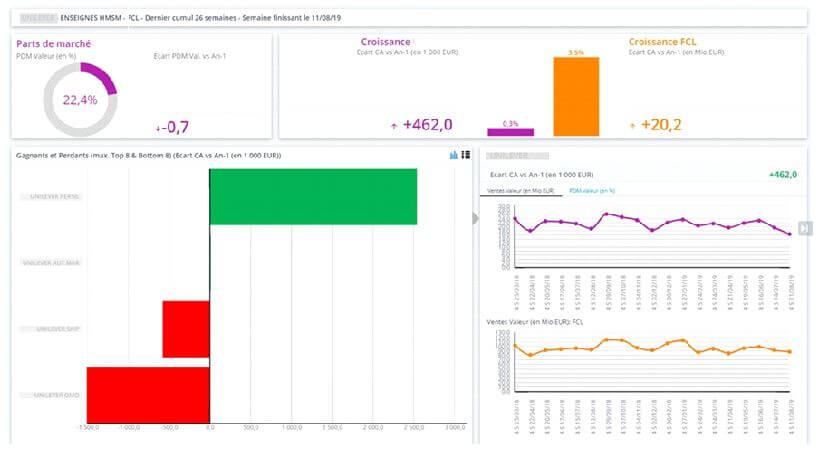Click the Croissance FCL heading
This screenshot has height=462, width=824.
662,42
